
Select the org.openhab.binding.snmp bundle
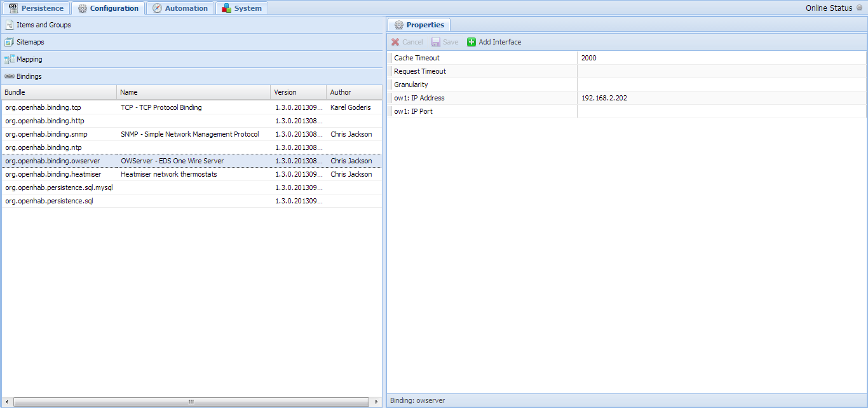pos(46,134)
